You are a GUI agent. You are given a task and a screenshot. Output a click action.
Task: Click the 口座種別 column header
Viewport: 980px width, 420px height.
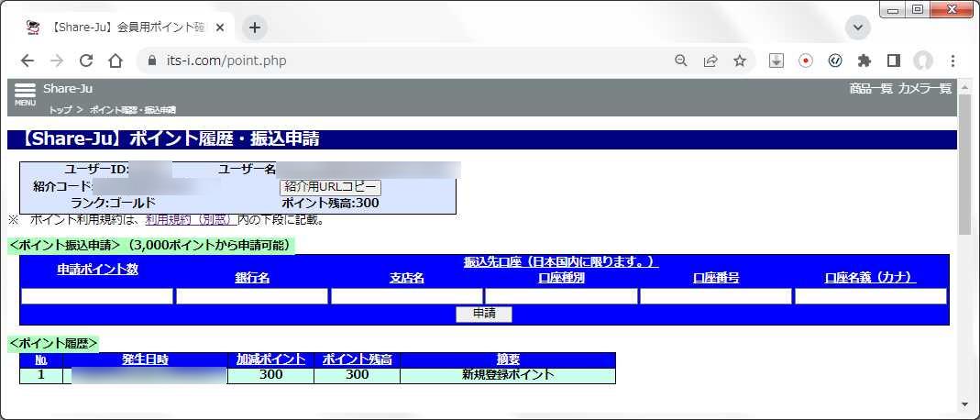point(561,279)
